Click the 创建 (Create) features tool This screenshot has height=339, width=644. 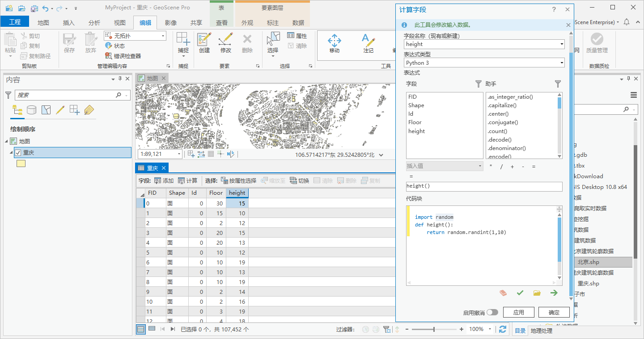pos(204,43)
